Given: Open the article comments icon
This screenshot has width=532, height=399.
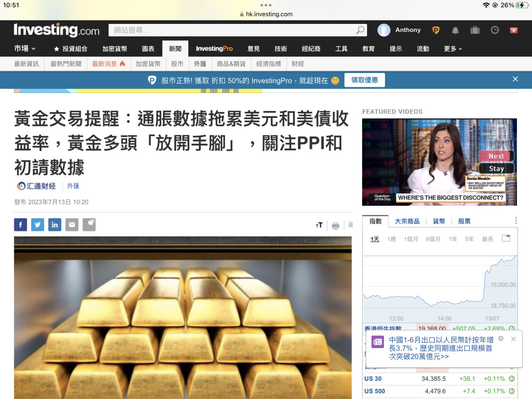Looking at the screenshot, I should 89,225.
